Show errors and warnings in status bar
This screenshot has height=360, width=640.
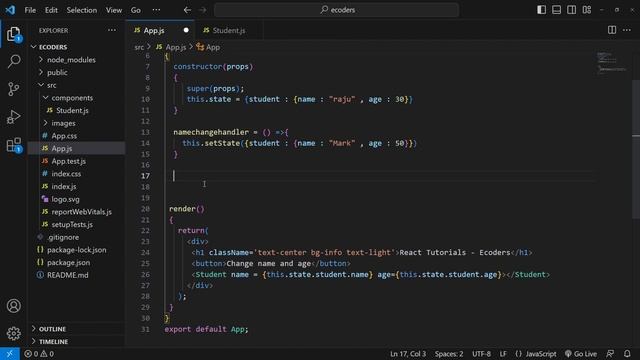click(x=39, y=354)
